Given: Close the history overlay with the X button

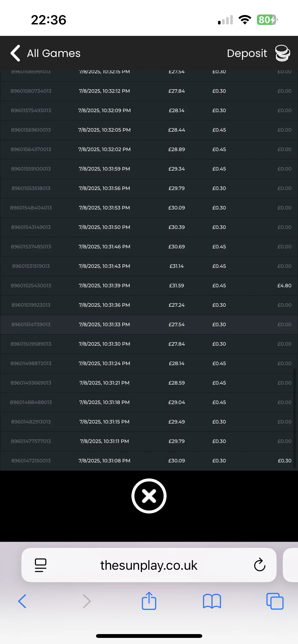Looking at the screenshot, I should point(149,496).
